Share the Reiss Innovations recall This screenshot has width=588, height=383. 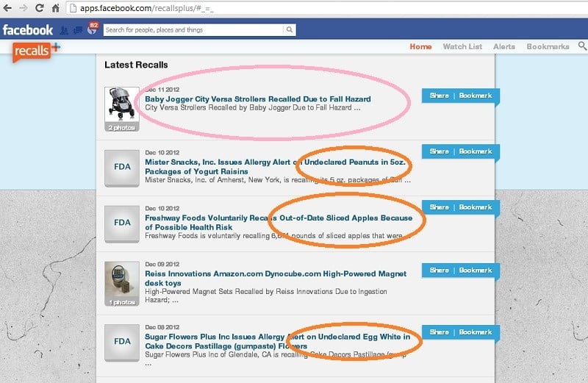click(x=439, y=270)
